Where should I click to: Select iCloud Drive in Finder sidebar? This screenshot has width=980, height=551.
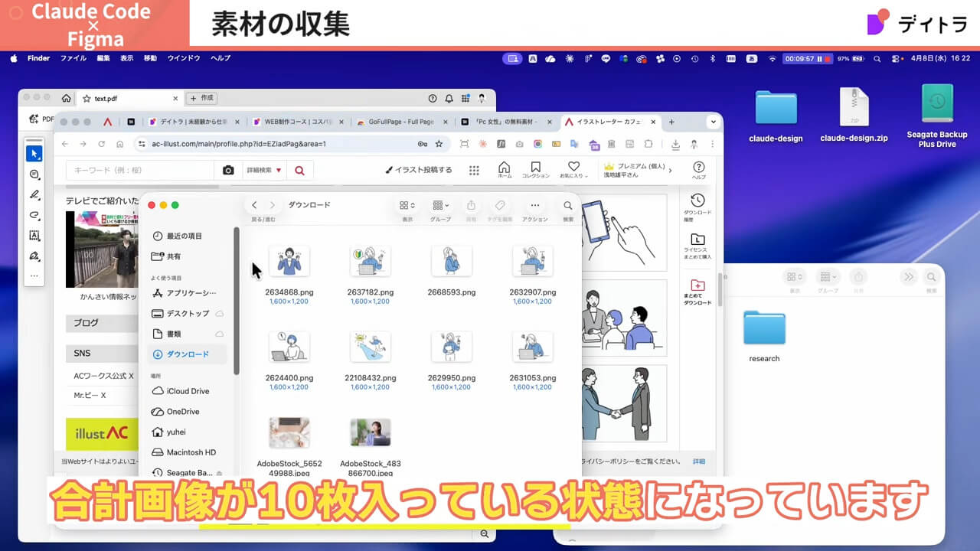pyautogui.click(x=188, y=391)
